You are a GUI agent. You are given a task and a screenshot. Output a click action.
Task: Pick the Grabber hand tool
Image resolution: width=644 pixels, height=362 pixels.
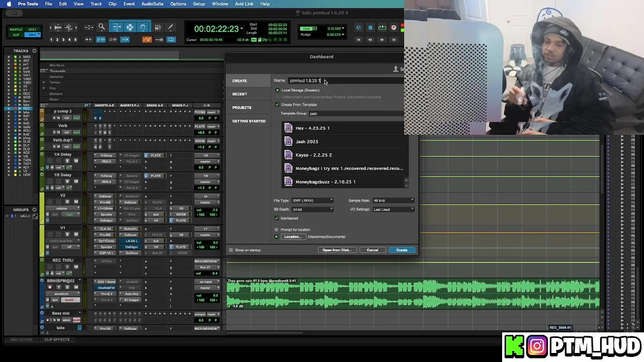[x=142, y=28]
